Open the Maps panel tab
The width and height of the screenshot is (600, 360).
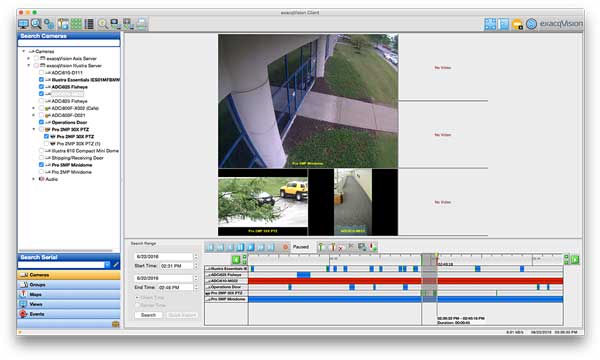coord(68,295)
